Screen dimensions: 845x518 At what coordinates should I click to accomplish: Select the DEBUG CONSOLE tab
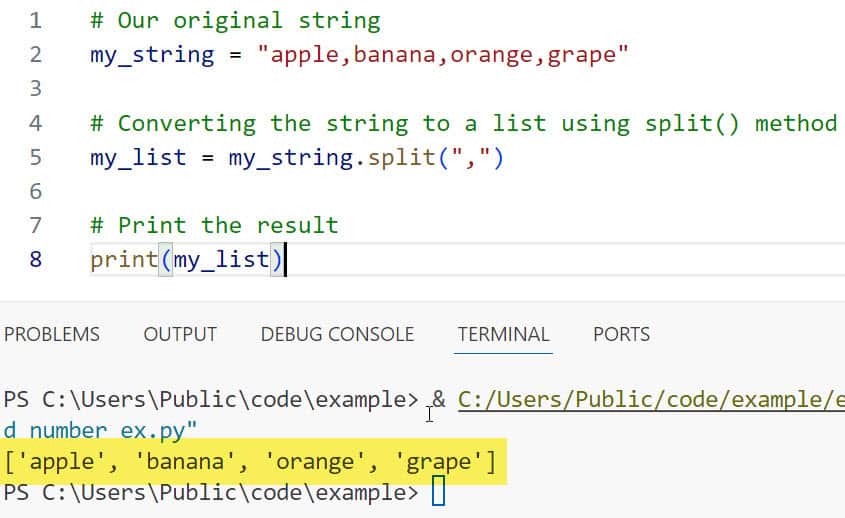(337, 334)
